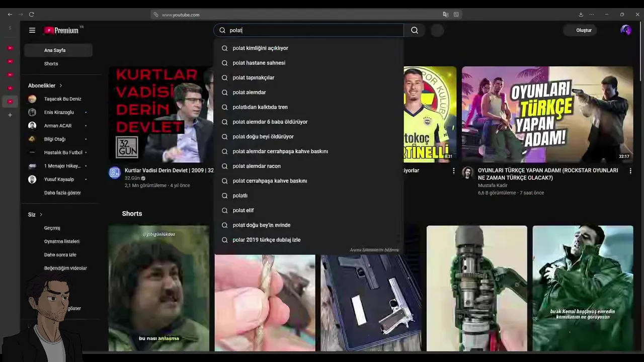Select Ana Sayfa in the sidebar
This screenshot has height=362, width=644.
(58, 50)
